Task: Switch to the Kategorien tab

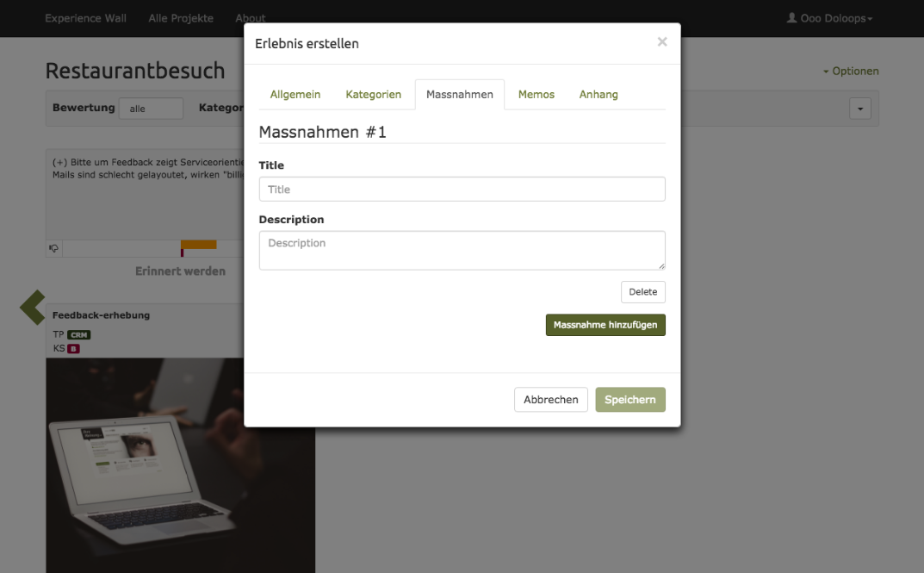Action: click(373, 95)
